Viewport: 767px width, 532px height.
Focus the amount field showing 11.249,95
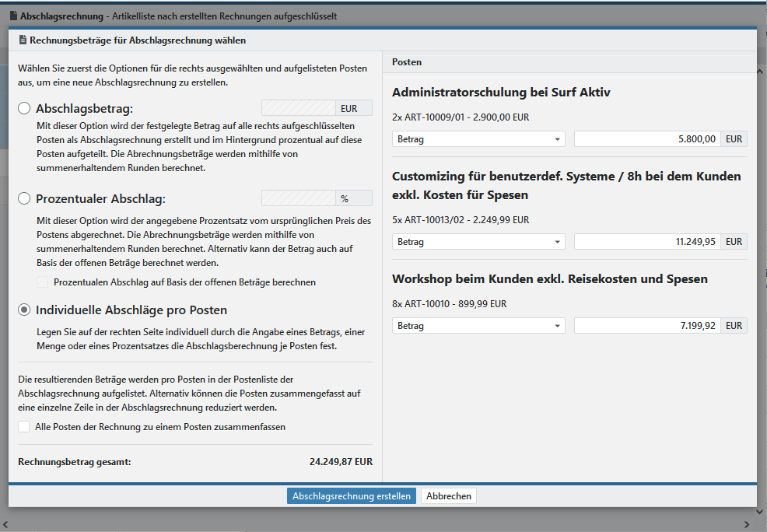pyautogui.click(x=647, y=242)
